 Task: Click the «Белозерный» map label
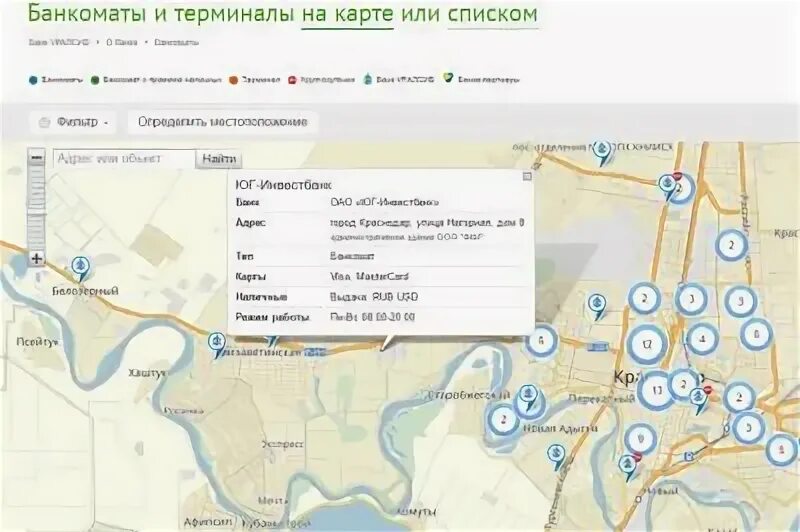click(x=85, y=291)
